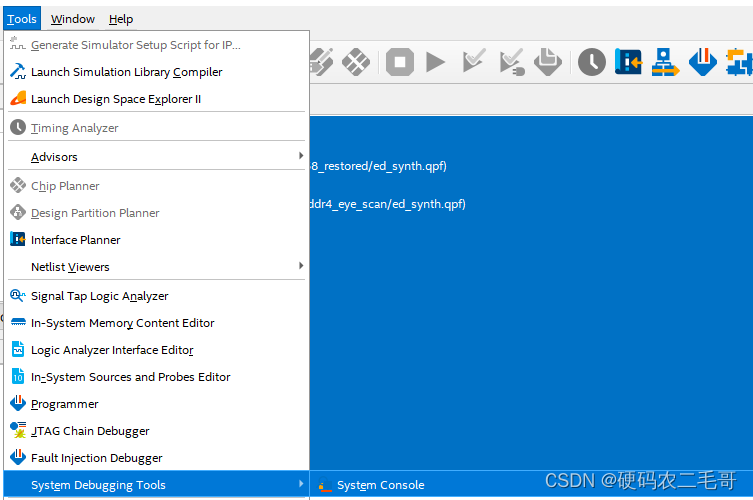
Task: Click the Interface Planner toolbar icon
Action: [628, 62]
